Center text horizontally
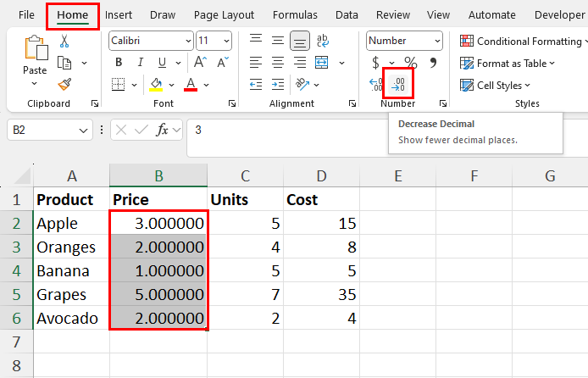The height and width of the screenshot is (378, 588). (278, 62)
